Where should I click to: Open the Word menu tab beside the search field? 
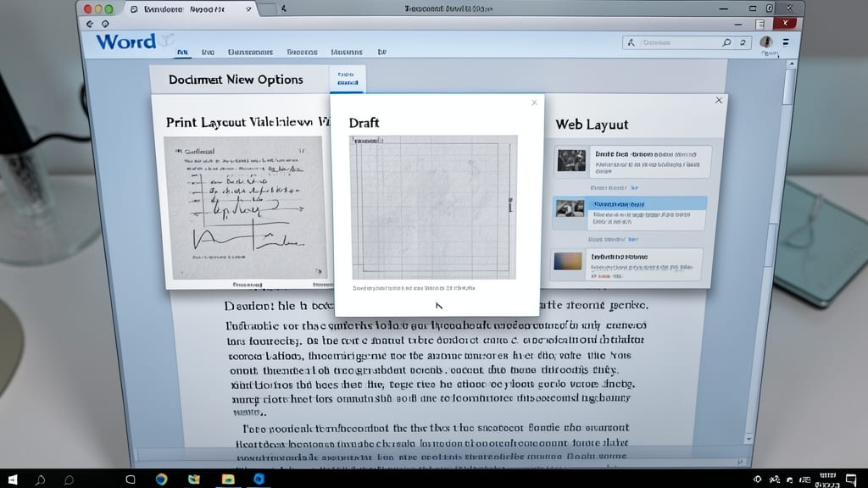pos(382,52)
